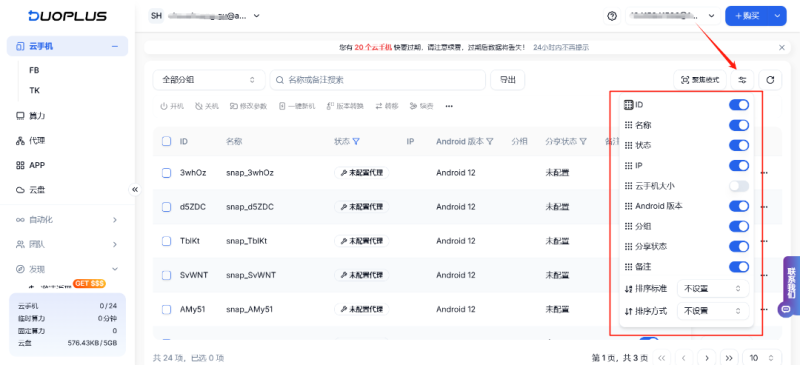The image size is (800, 365).
Task: Open the more actions ellipsis in toolbar
Action: click(x=449, y=106)
